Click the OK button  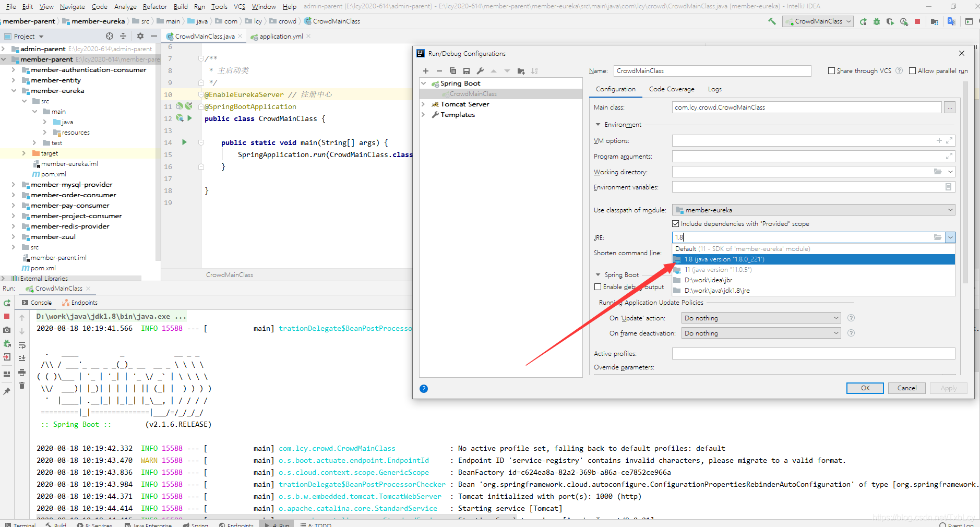(865, 388)
